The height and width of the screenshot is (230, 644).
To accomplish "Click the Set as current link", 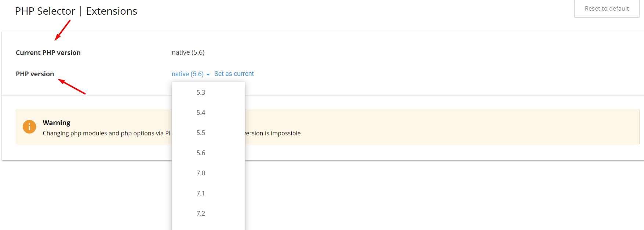I will 234,74.
